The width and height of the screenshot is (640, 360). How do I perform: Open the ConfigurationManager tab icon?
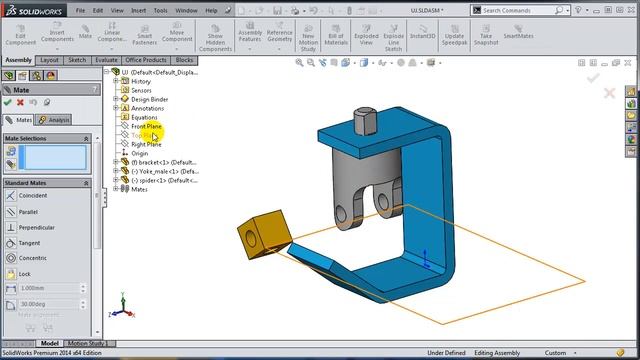(x=36, y=76)
